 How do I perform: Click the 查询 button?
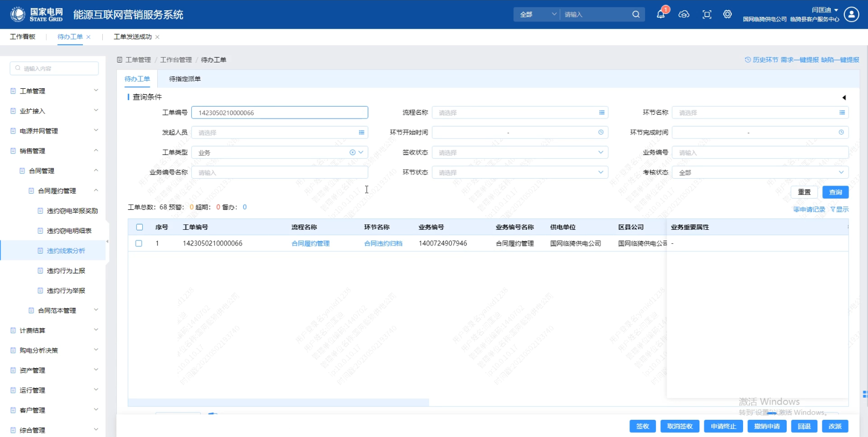click(835, 192)
